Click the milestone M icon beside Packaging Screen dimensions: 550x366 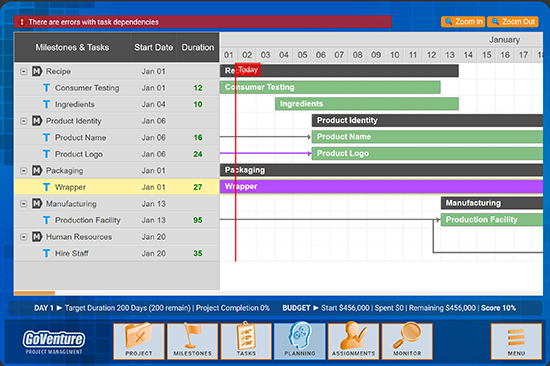pos(37,171)
